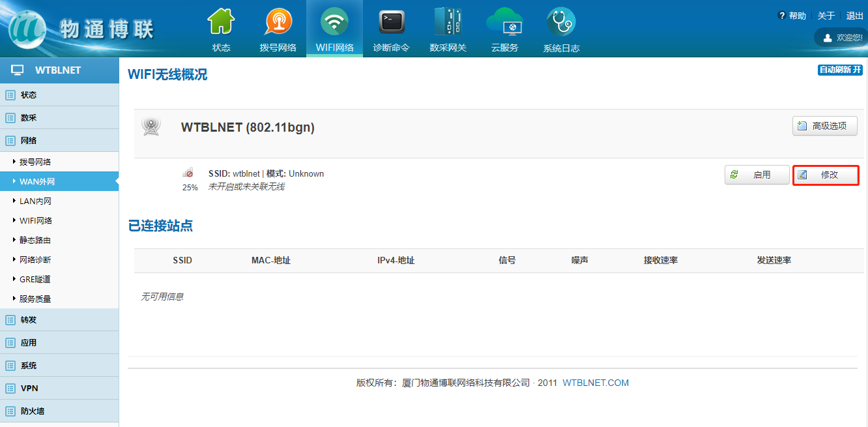This screenshot has height=427, width=868.
Task: Click the Logout link at top right
Action: click(854, 16)
